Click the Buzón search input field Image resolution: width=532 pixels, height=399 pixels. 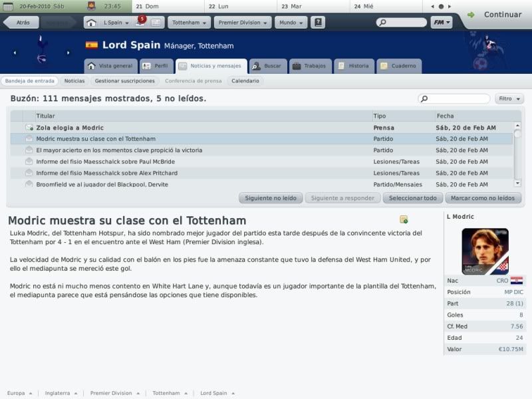[454, 98]
